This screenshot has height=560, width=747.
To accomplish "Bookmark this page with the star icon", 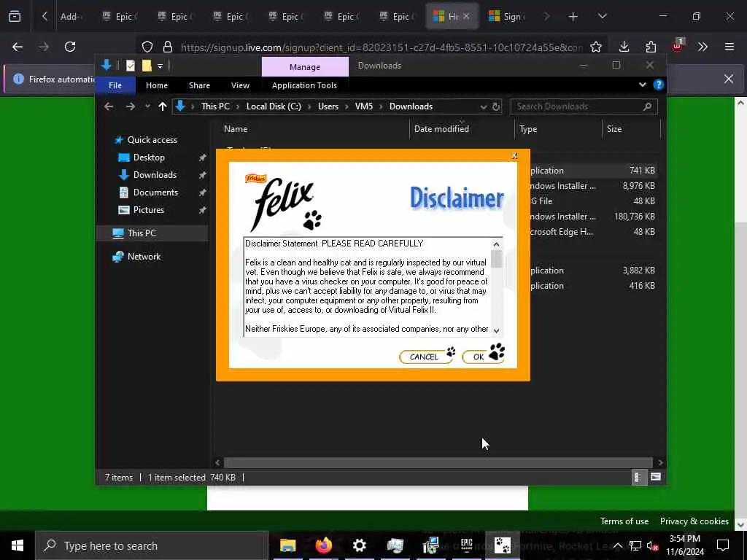I will [x=596, y=47].
